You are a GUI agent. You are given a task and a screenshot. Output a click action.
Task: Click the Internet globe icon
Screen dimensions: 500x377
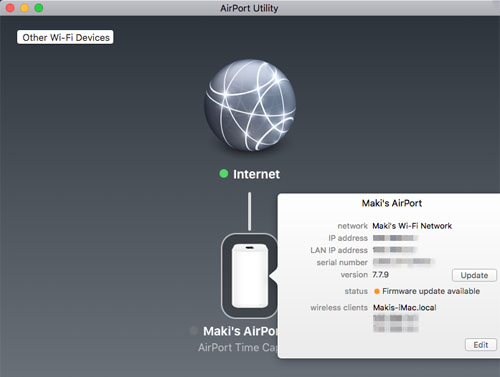tap(250, 105)
